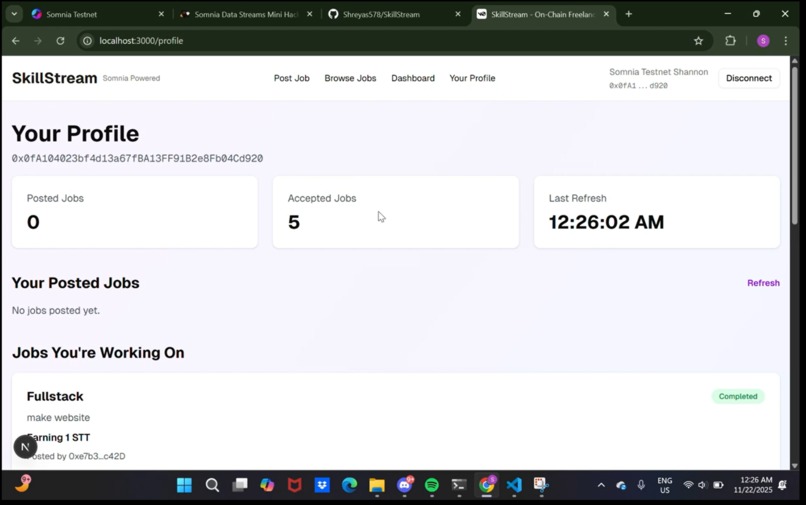
Task: Click the Last Refresh time 12:26:02 AM
Action: [606, 222]
